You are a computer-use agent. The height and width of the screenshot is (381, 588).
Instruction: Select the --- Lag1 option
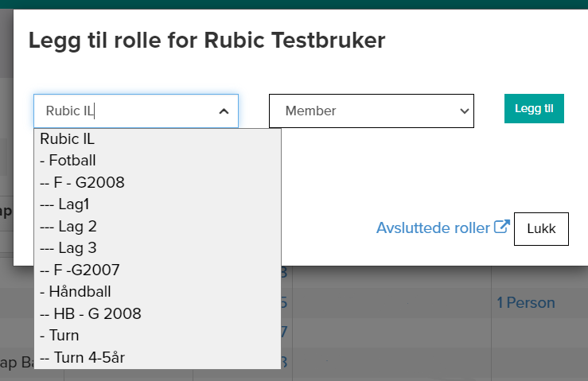coord(158,204)
